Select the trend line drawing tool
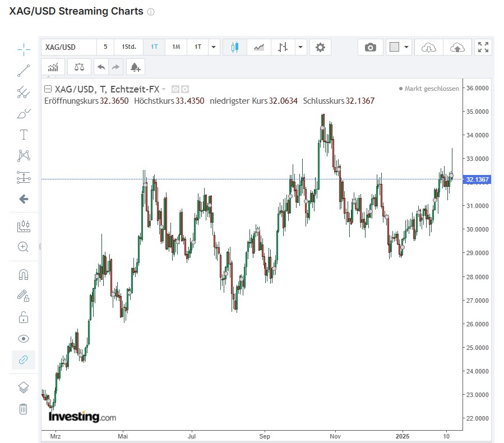The image size is (504, 443). click(x=24, y=71)
